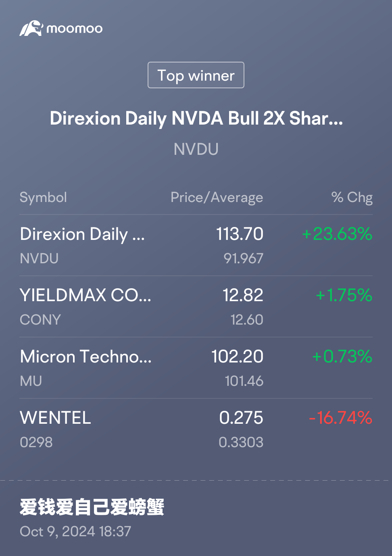Viewport: 392px width, 556px height.
Task: Click the 102.20 price for Micron
Action: pos(237,356)
